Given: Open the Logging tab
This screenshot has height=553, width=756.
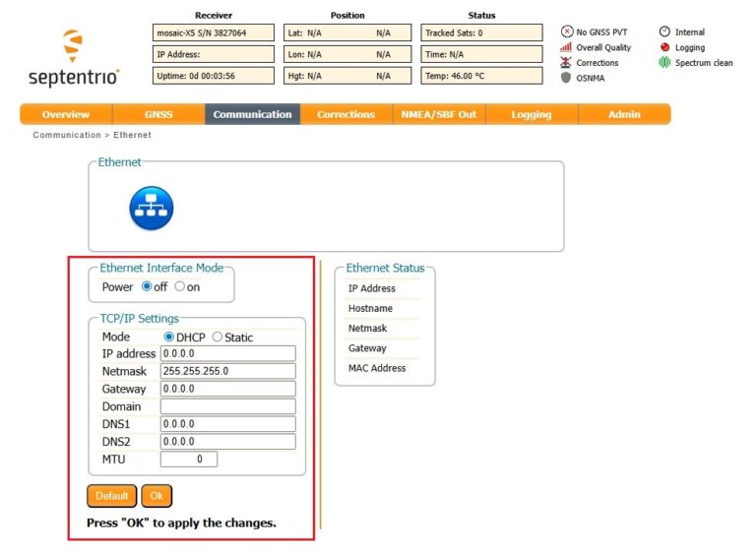Looking at the screenshot, I should tap(532, 114).
